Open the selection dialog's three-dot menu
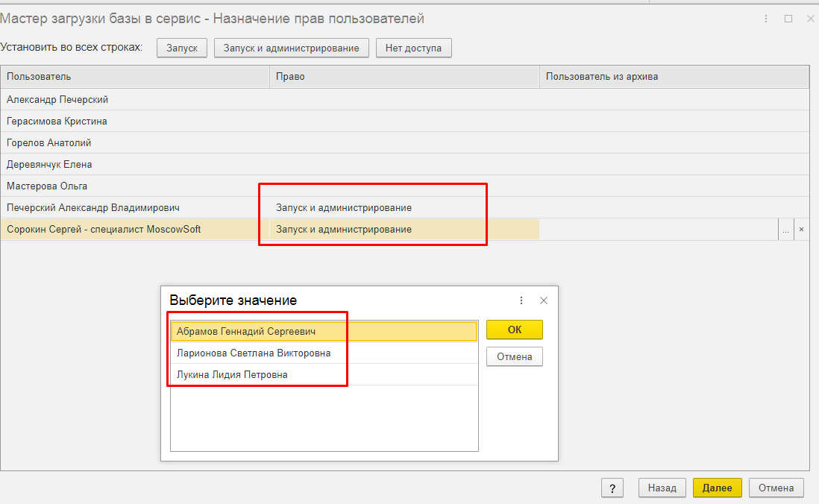This screenshot has height=504, width=819. tap(521, 300)
